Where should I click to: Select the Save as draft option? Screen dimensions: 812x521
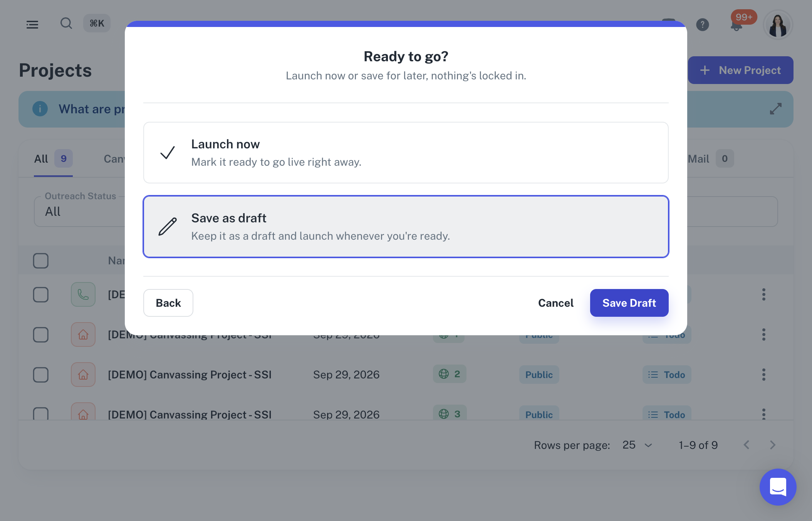(406, 227)
